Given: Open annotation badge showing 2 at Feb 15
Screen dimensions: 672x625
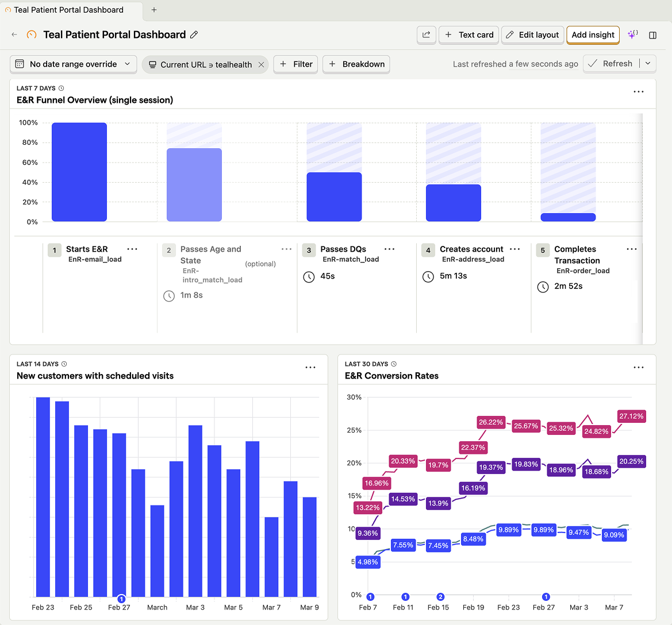Looking at the screenshot, I should coord(440,597).
